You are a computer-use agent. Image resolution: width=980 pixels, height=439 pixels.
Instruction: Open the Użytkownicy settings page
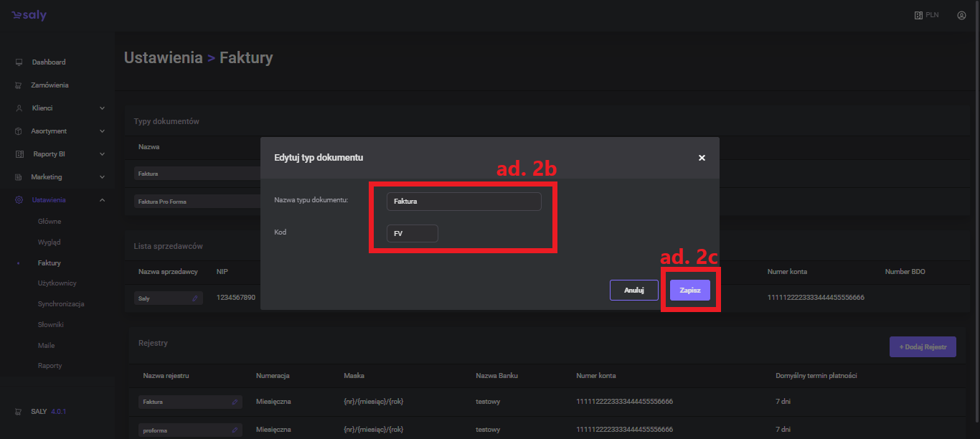click(57, 283)
